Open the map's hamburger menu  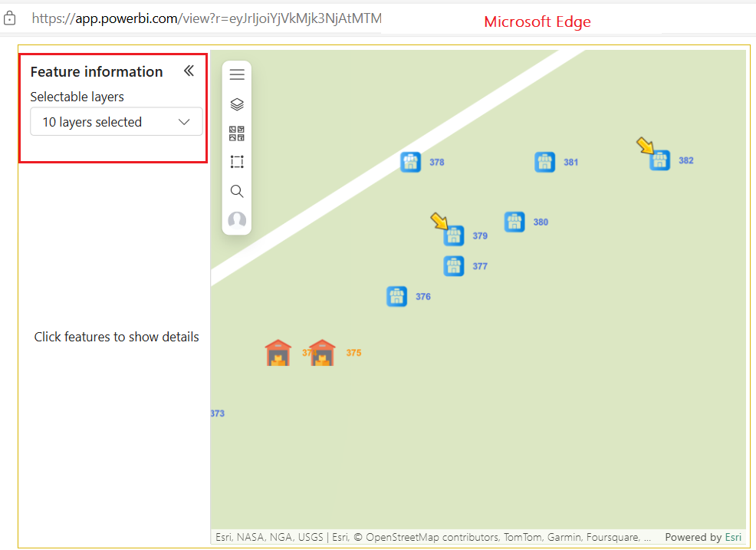coord(237,74)
